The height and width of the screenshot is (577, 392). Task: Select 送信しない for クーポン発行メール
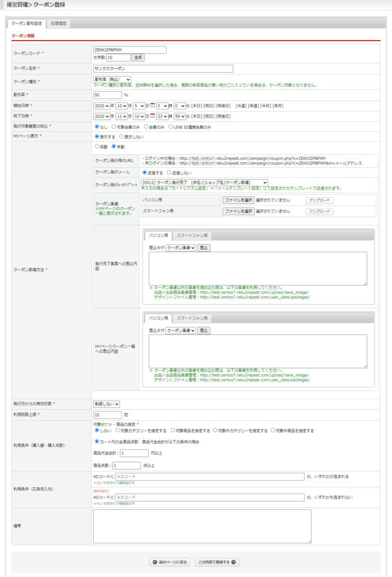pos(169,172)
